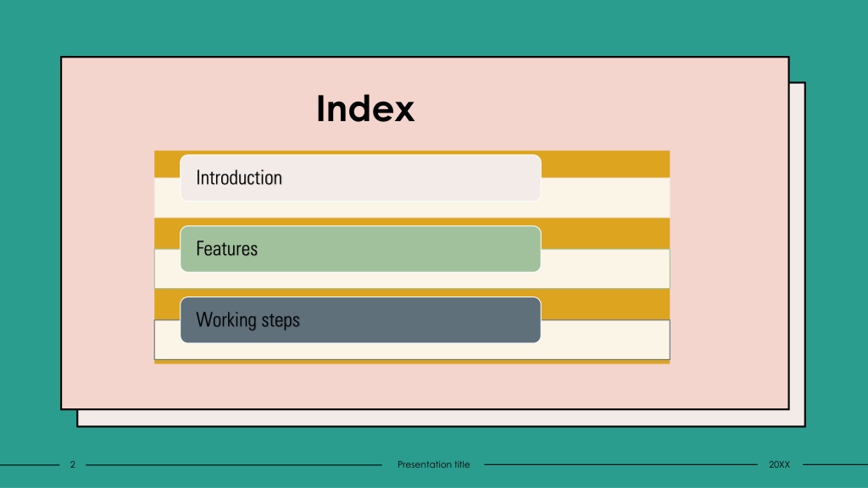Select footer line right of 20XX
The image size is (868, 488).
coord(835,465)
